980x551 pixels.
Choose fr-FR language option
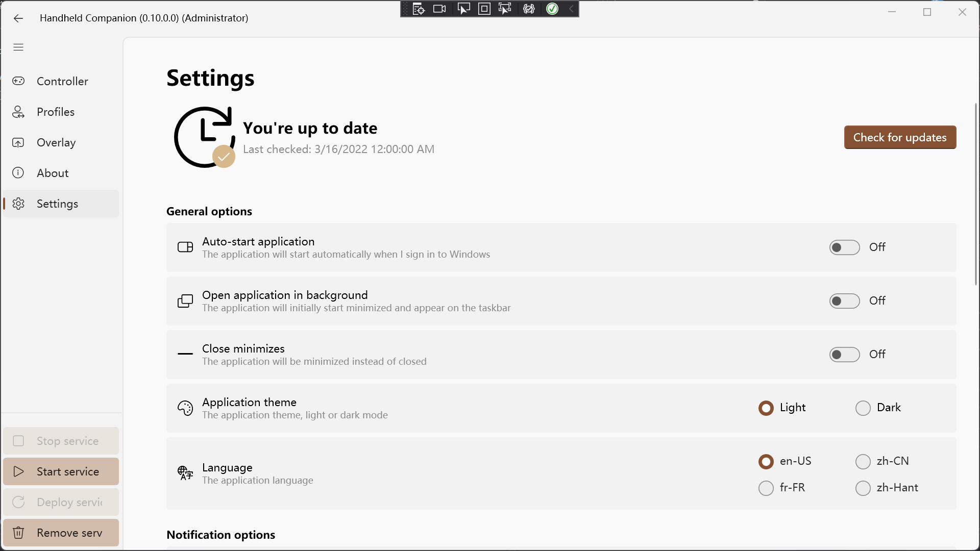[766, 488]
